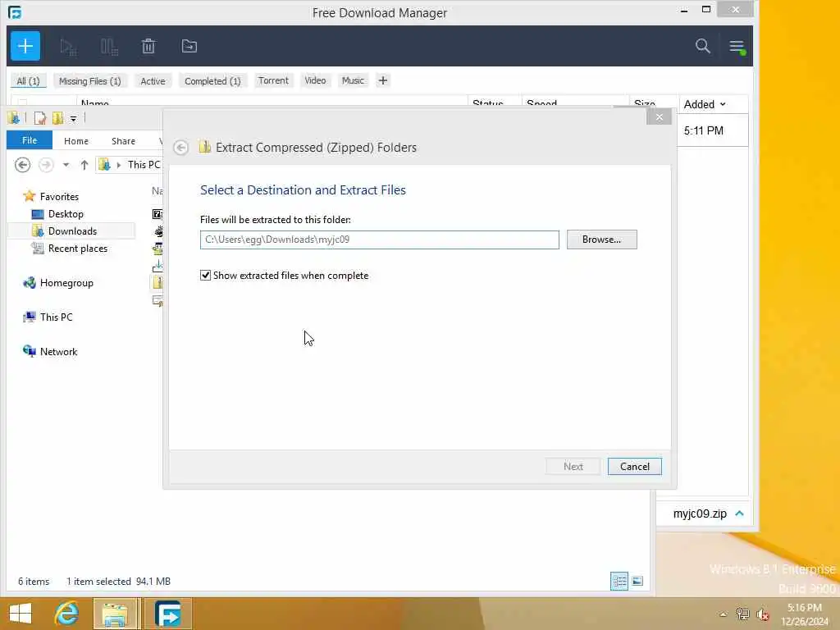Select Favorites in navigation pane
Viewport: 840px width, 630px height.
point(59,197)
